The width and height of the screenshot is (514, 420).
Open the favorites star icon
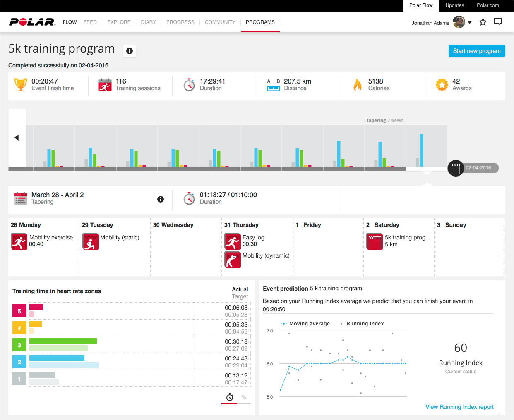483,22
